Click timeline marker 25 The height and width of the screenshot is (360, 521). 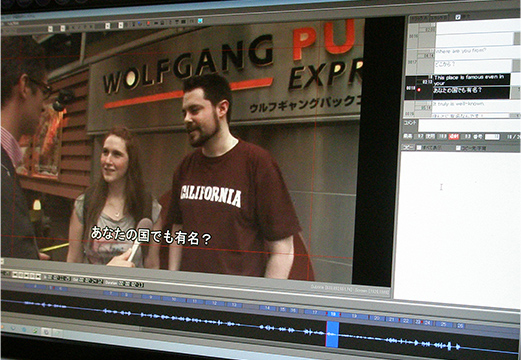[443, 324]
